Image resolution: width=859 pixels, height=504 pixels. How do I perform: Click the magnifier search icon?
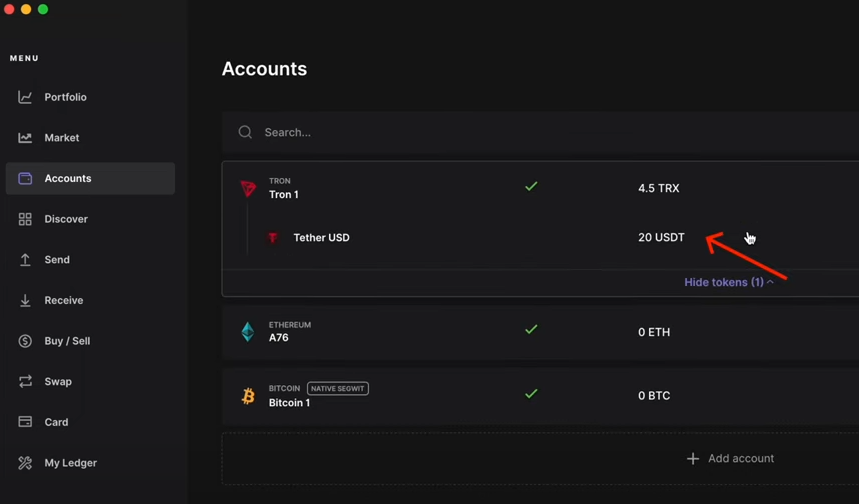tap(245, 132)
